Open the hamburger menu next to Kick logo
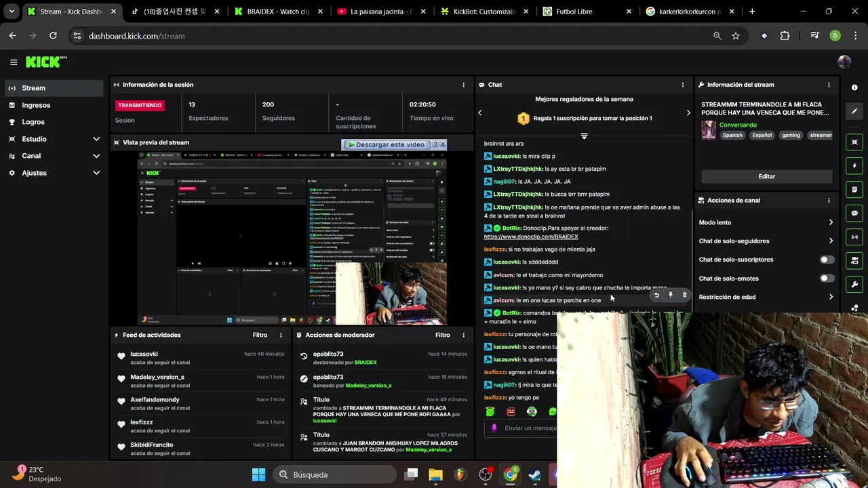The image size is (868, 488). click(14, 62)
